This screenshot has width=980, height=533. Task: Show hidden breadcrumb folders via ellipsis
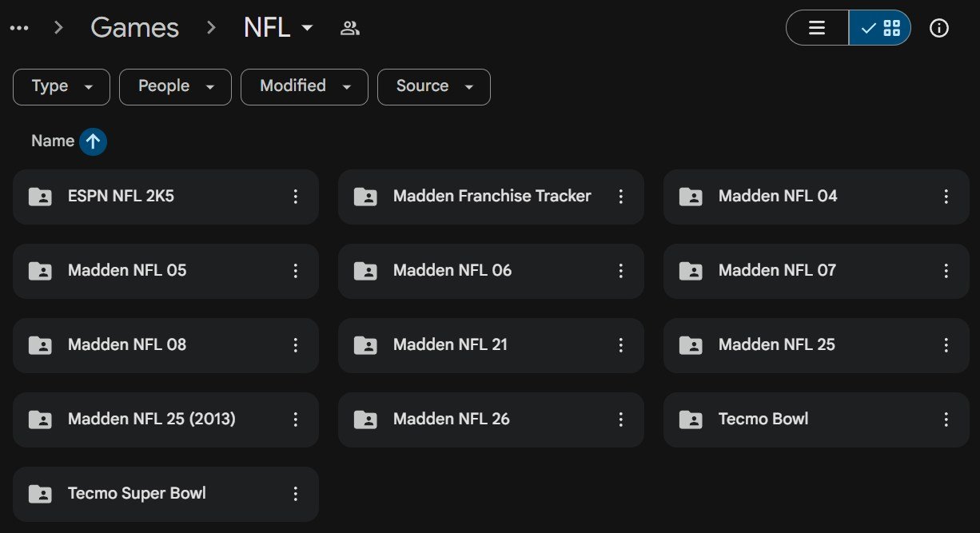[x=19, y=28]
